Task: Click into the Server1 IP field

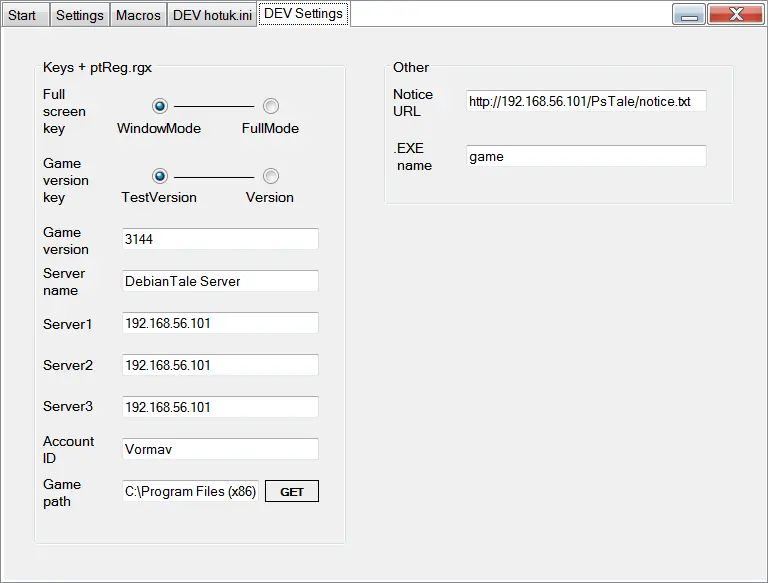Action: coord(220,323)
